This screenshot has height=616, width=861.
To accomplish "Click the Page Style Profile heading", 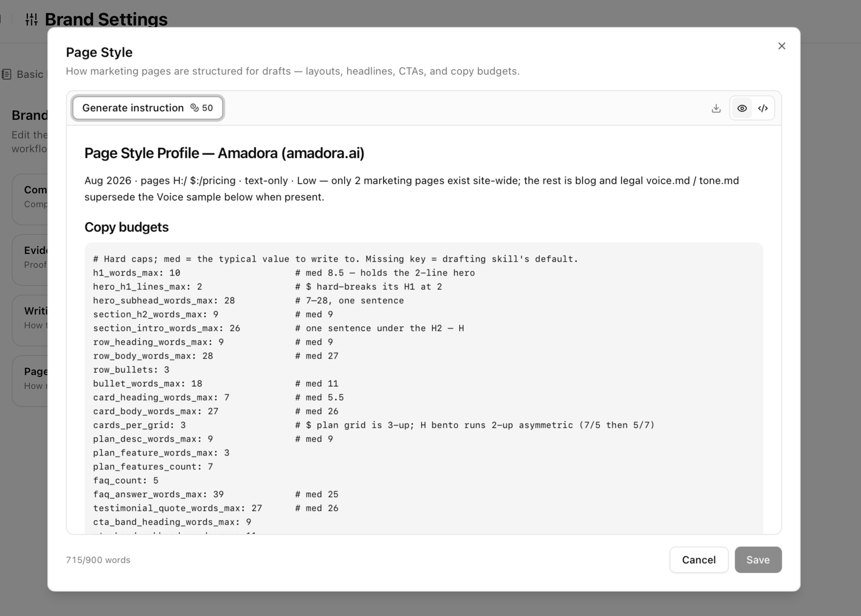I will (x=224, y=153).
